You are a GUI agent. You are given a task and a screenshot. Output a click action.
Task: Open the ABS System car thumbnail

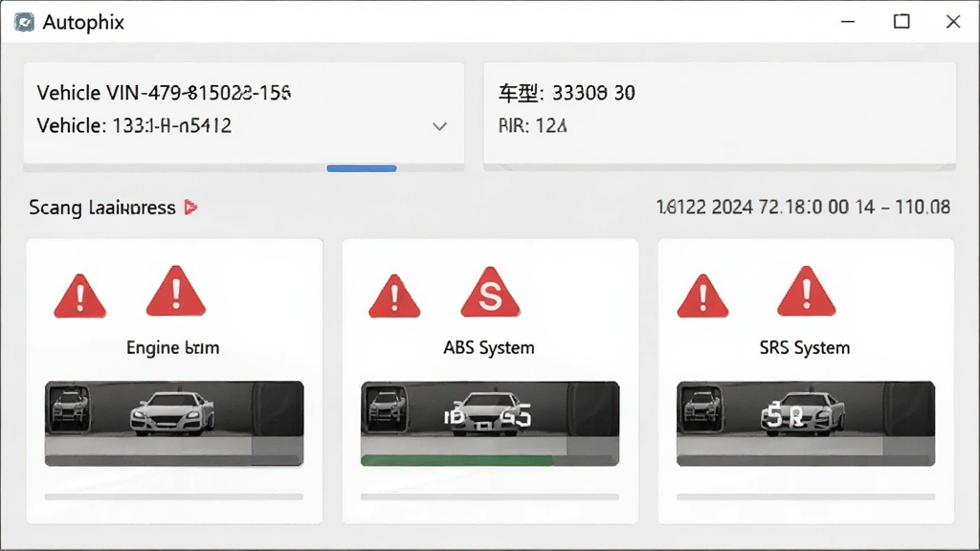point(490,424)
